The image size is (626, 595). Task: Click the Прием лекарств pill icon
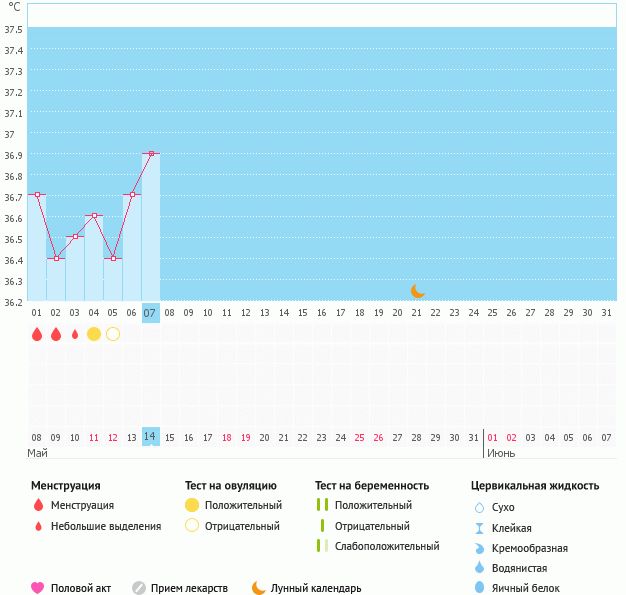139,588
